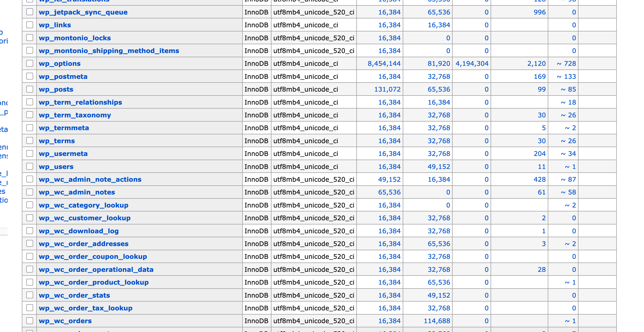Click row count ~ 133 for wp_postmeta

click(x=566, y=77)
